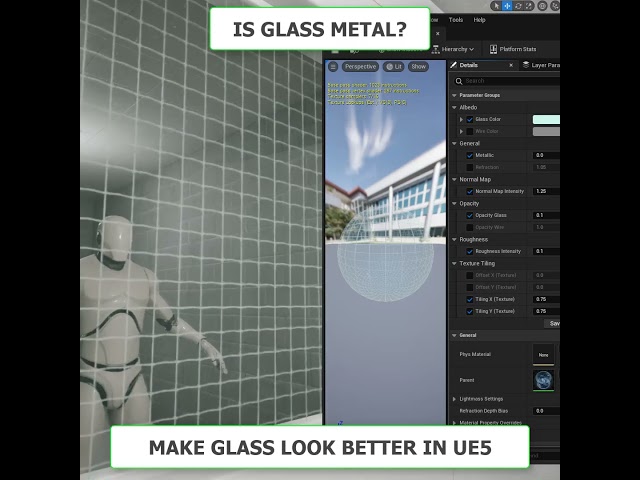Switch to the Details tab

coord(469,65)
